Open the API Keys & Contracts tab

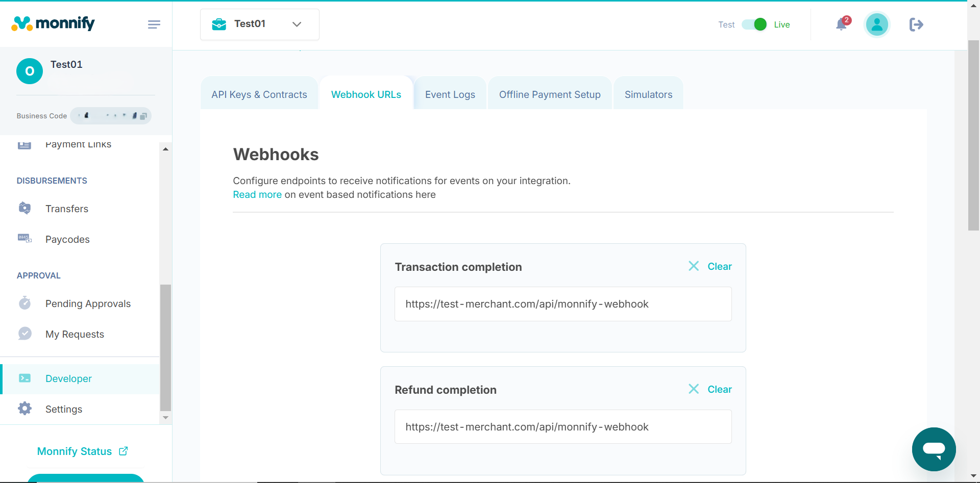[x=259, y=94]
